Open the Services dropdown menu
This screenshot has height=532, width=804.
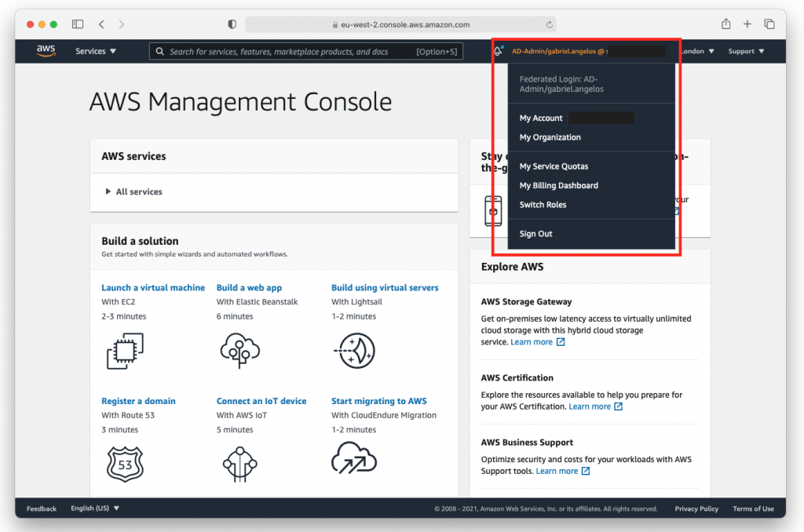tap(96, 51)
